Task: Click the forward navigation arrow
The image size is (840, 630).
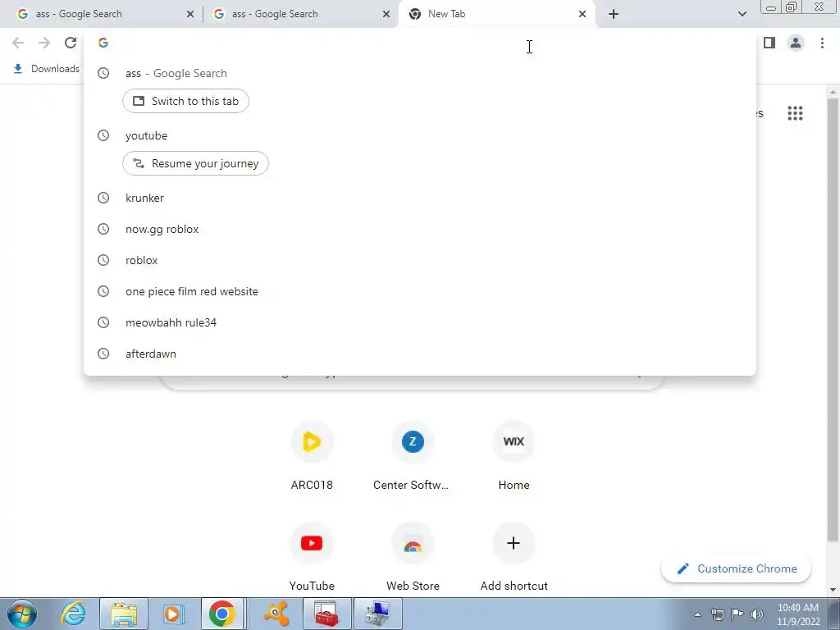Action: coord(44,43)
